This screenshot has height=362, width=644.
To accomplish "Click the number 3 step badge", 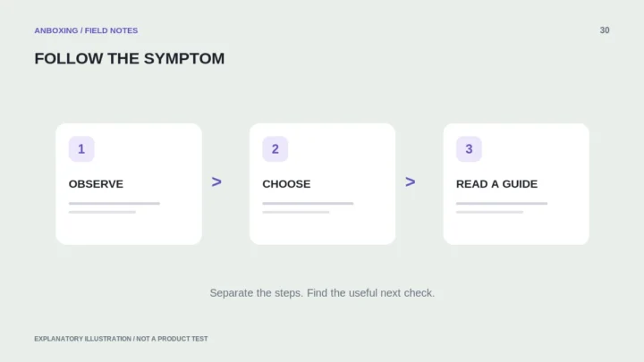I will tap(469, 149).
